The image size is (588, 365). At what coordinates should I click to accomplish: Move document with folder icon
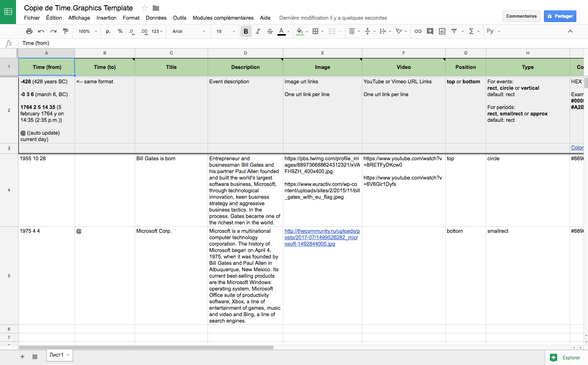tap(156, 8)
